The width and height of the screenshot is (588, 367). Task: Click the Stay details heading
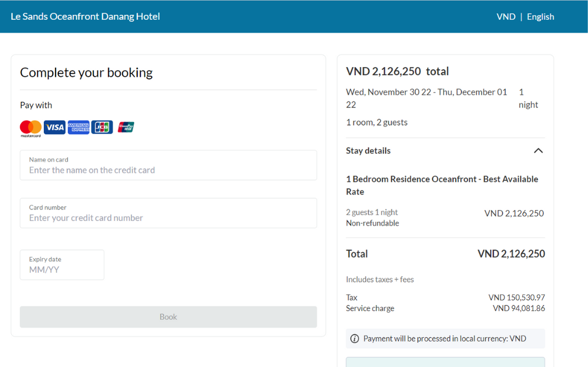click(x=368, y=151)
